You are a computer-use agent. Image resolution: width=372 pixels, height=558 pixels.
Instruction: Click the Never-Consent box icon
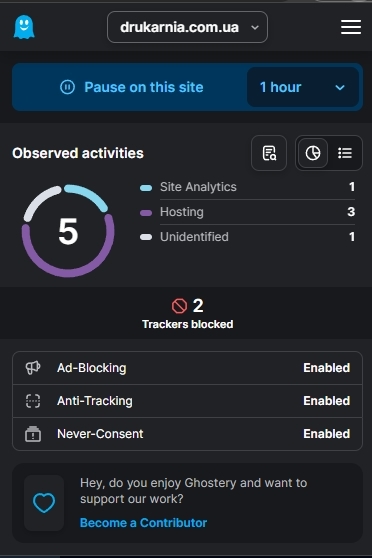[x=33, y=434]
